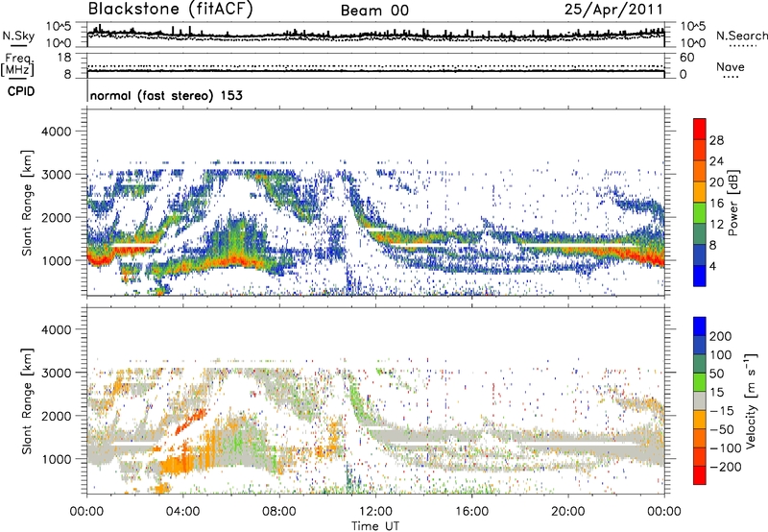Select the 24 label on power colorbar

[x=716, y=161]
